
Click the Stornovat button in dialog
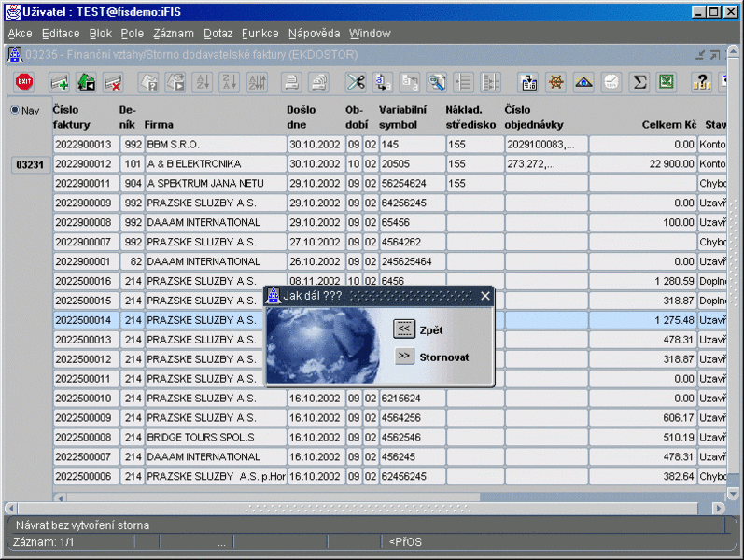click(404, 357)
